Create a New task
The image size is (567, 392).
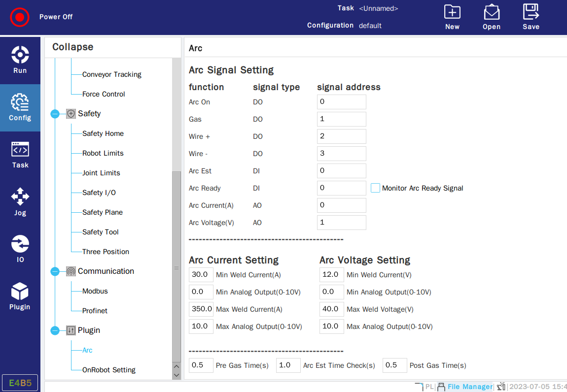pyautogui.click(x=452, y=17)
